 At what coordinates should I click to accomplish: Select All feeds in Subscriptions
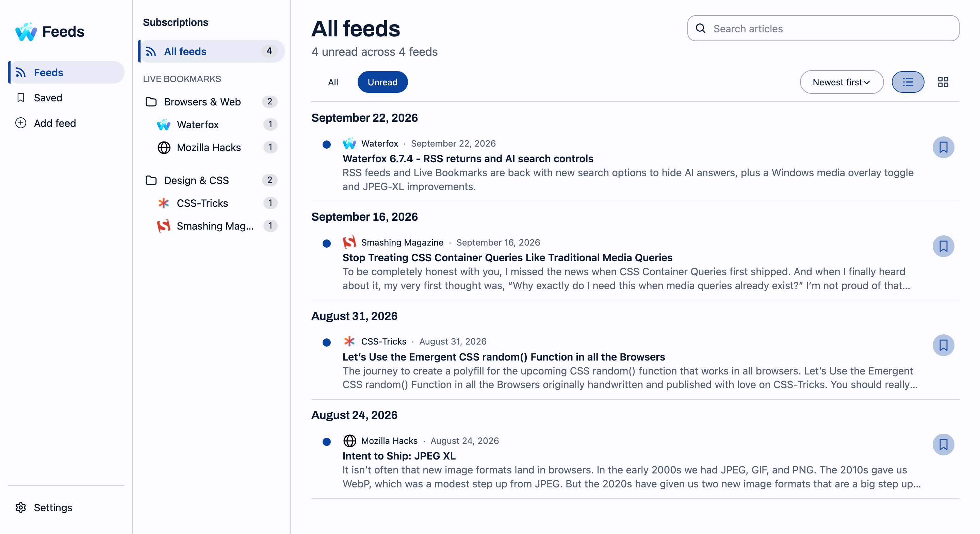tap(212, 51)
